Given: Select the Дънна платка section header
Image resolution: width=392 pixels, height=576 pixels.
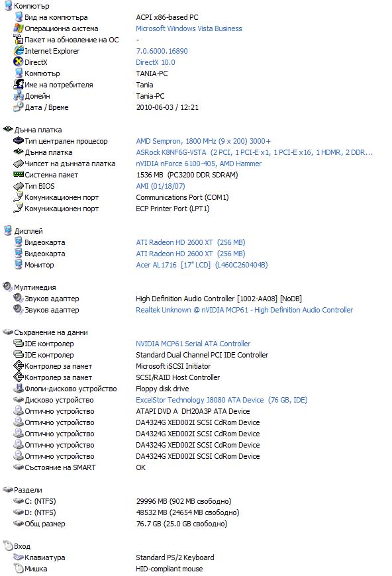Looking at the screenshot, I should click(38, 130).
